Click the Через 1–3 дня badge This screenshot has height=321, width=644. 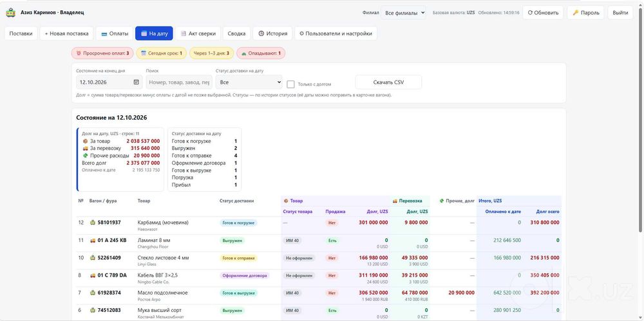[211, 53]
